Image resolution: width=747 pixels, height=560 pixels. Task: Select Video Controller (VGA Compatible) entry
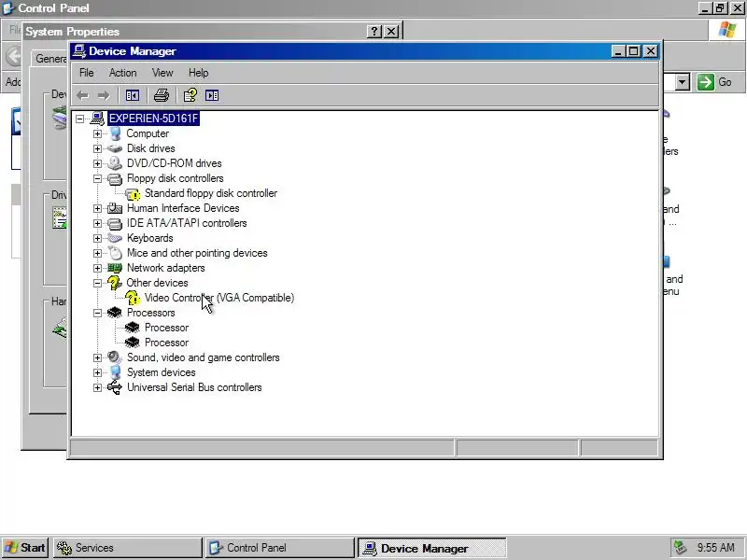[219, 298]
